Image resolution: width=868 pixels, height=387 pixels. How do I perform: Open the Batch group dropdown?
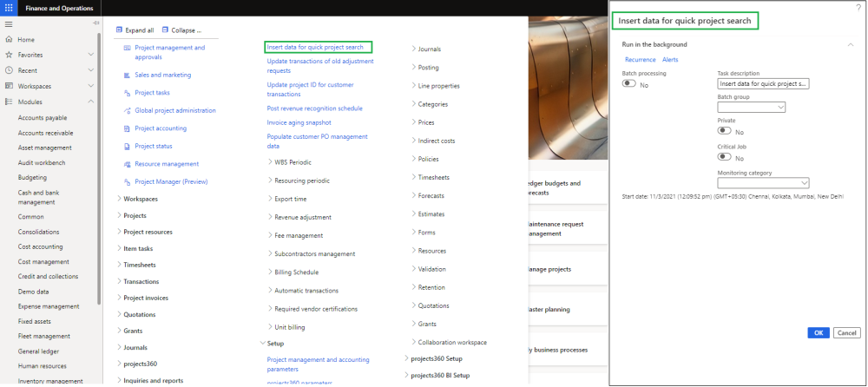751,108
